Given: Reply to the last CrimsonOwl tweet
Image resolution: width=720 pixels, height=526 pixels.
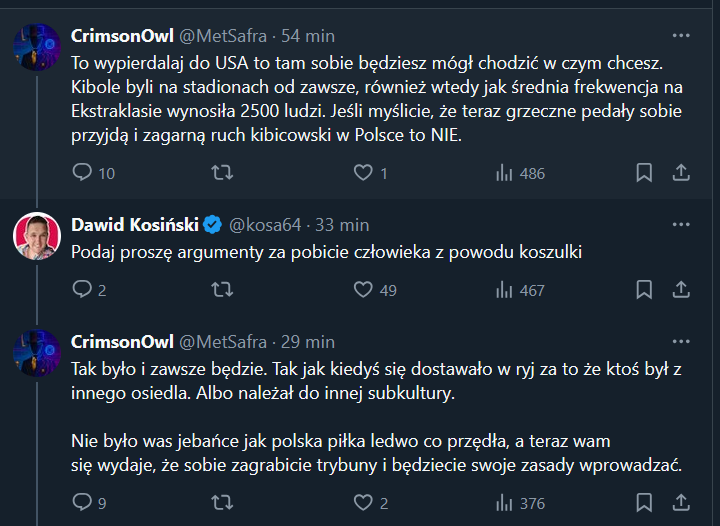Looking at the screenshot, I should pos(83,503).
